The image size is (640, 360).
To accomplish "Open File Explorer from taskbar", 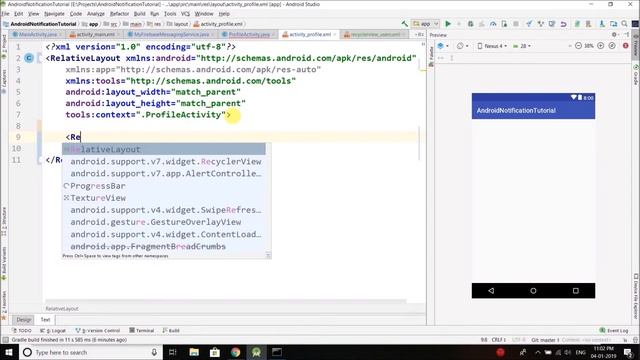I will click(194, 352).
